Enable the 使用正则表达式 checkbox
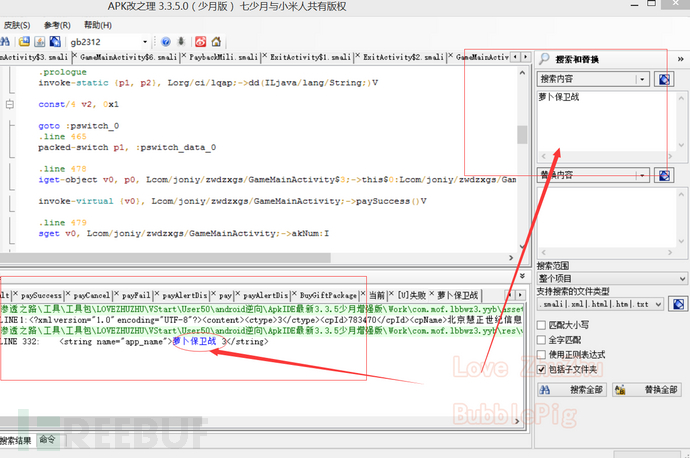Viewport: 690px width, 458px height. tap(542, 355)
